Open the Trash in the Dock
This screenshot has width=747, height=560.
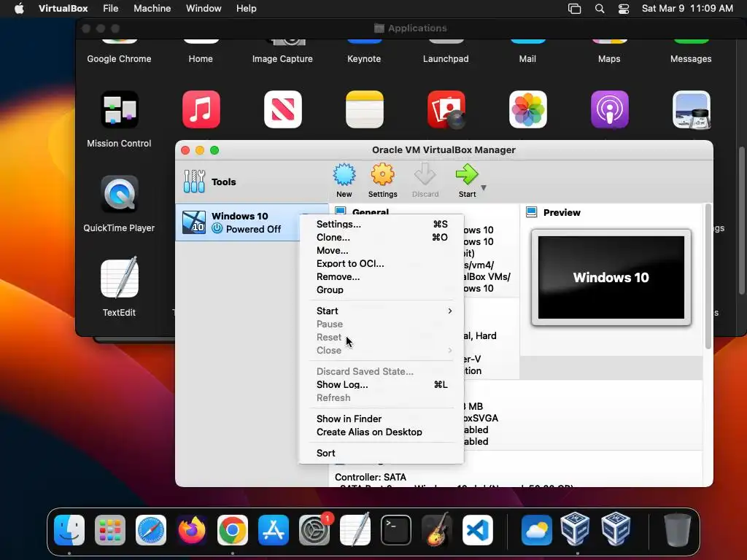tap(677, 530)
